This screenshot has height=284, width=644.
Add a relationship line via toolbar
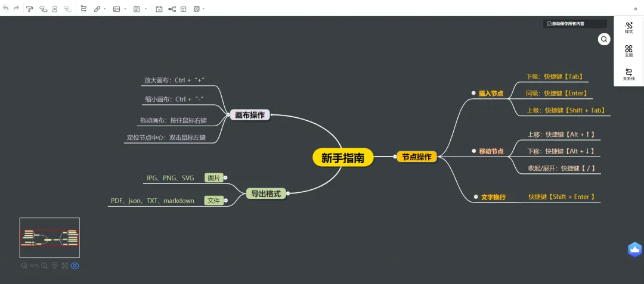point(83,8)
